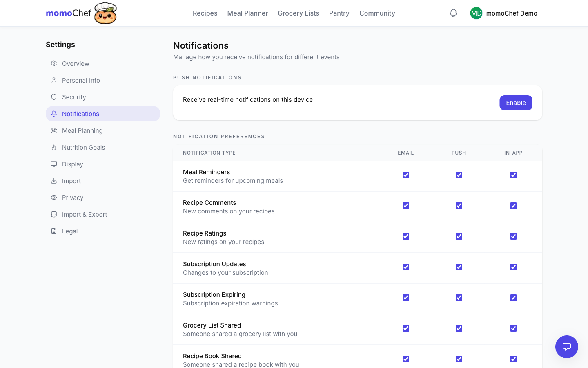588x368 pixels.
Task: Open the Recipes nav item
Action: (205, 13)
